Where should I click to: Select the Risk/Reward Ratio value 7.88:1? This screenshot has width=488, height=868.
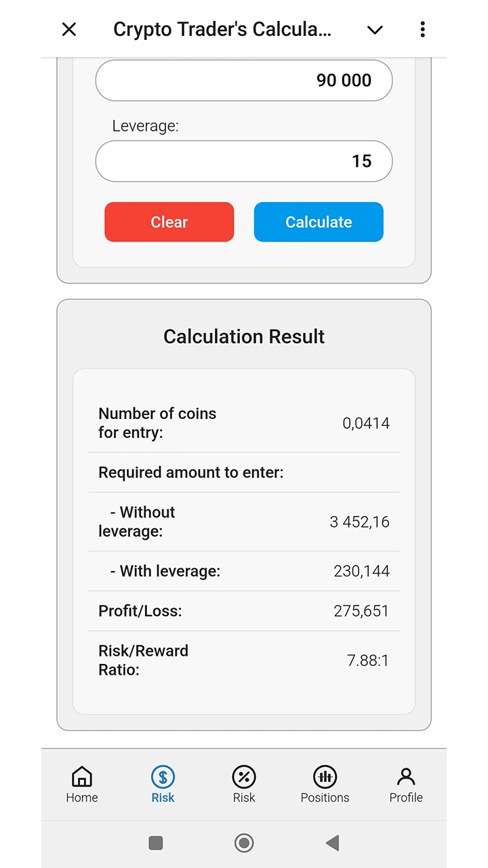(368, 660)
